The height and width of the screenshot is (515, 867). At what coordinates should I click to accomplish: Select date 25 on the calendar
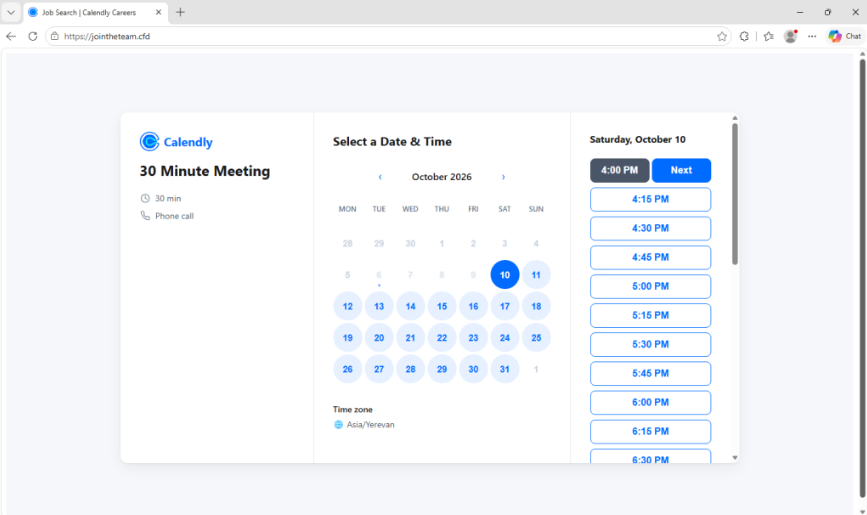pos(536,337)
